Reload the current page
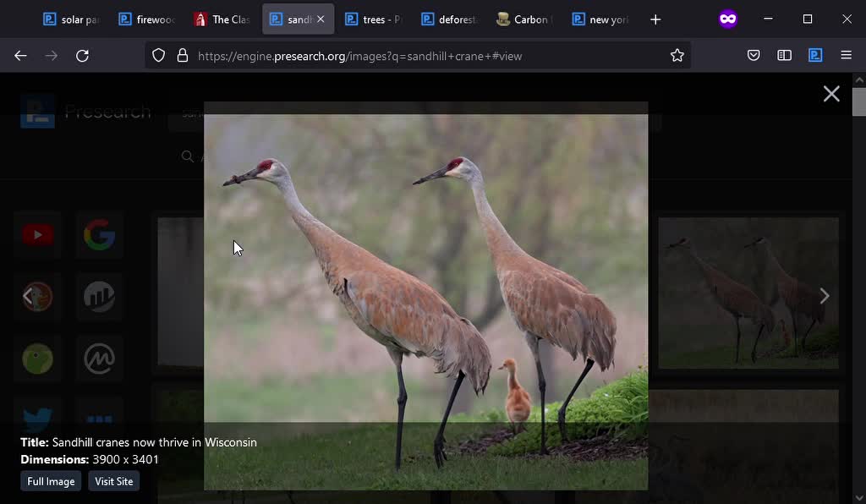 [82, 56]
